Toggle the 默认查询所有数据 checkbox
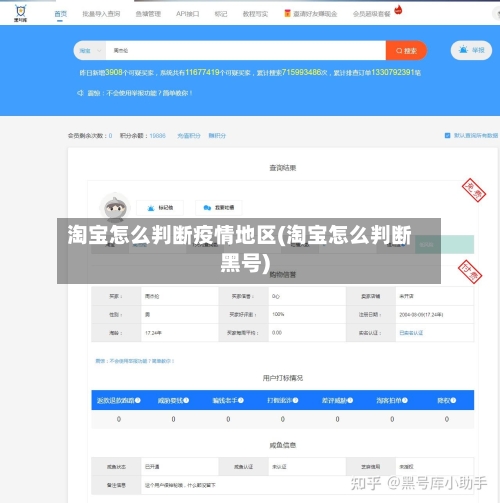The image size is (500, 503). tap(447, 135)
